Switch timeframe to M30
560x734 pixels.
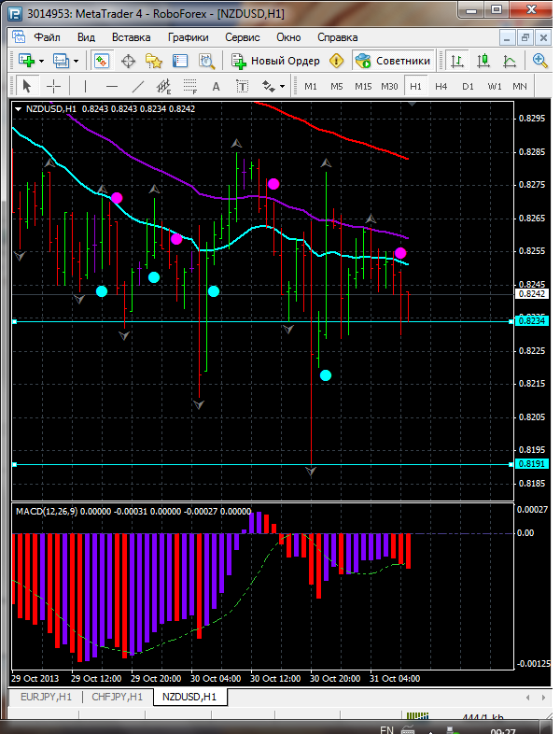coord(389,87)
